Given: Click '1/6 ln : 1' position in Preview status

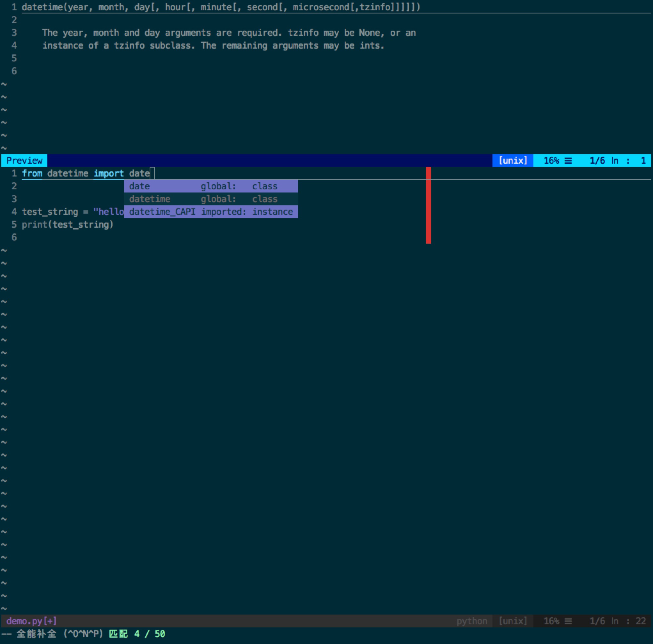Looking at the screenshot, I should tap(618, 161).
